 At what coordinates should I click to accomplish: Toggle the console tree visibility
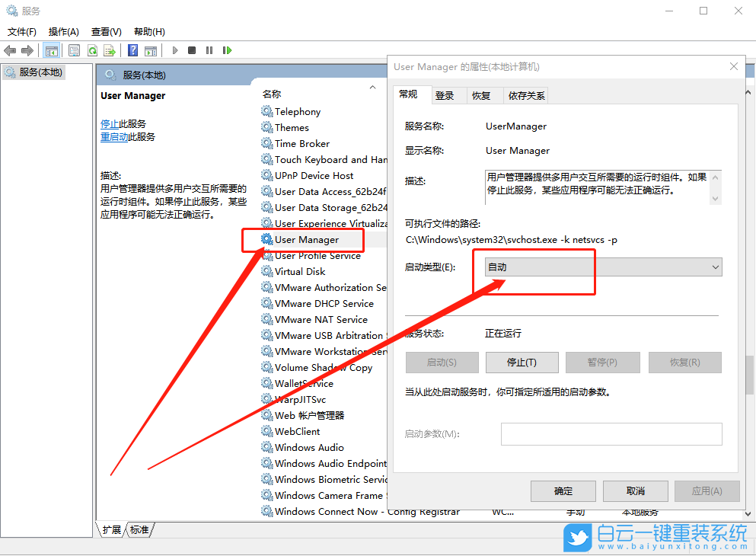tap(52, 50)
